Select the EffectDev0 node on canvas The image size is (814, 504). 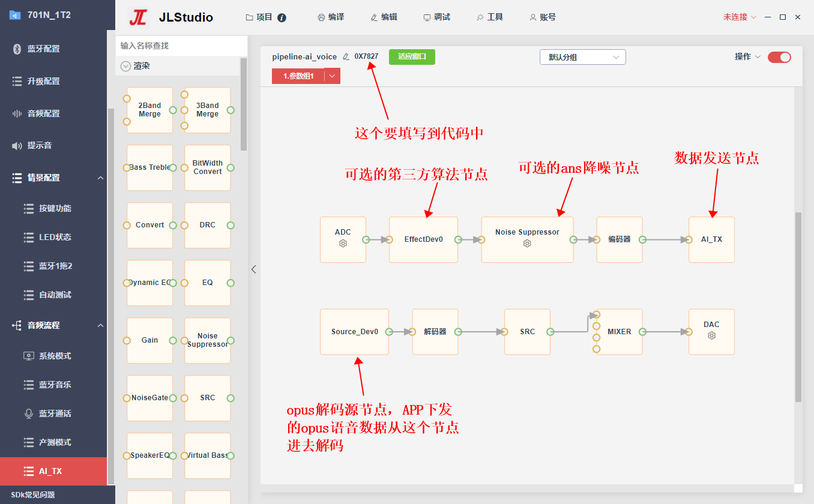423,239
